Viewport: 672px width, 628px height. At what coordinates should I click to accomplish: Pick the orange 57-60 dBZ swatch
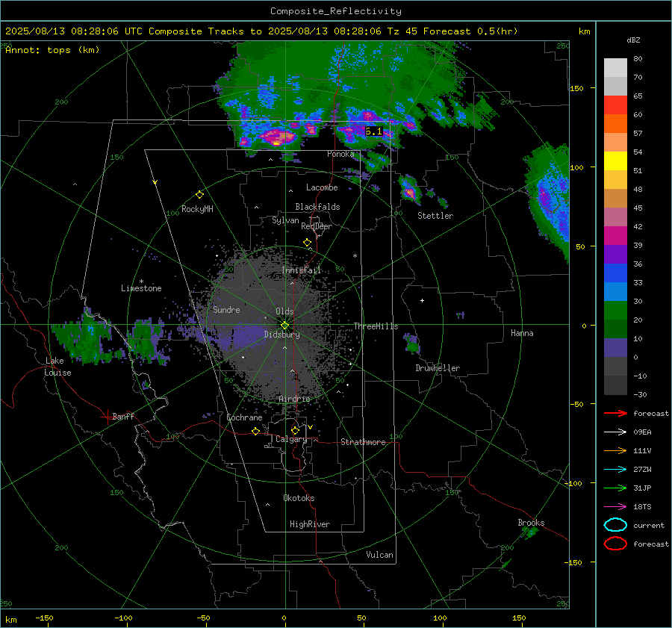tap(615, 124)
